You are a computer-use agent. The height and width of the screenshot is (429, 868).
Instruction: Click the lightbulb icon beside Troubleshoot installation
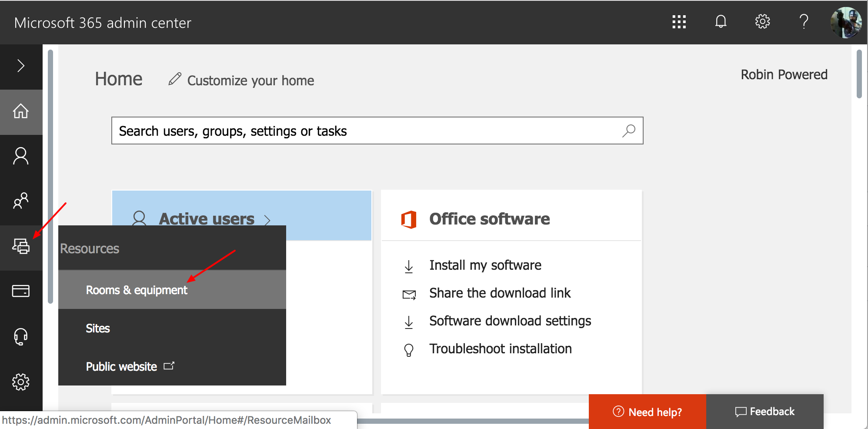[409, 350]
